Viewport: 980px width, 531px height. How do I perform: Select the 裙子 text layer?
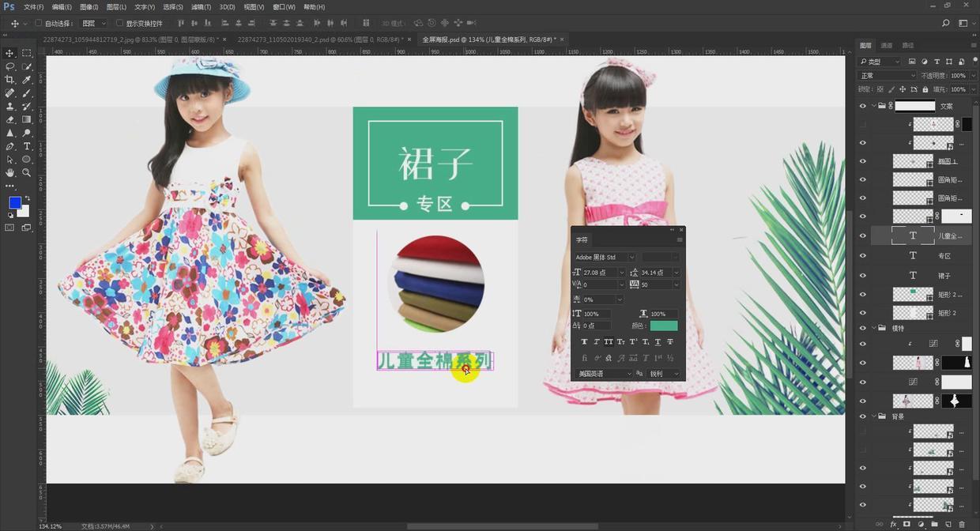[x=944, y=276]
